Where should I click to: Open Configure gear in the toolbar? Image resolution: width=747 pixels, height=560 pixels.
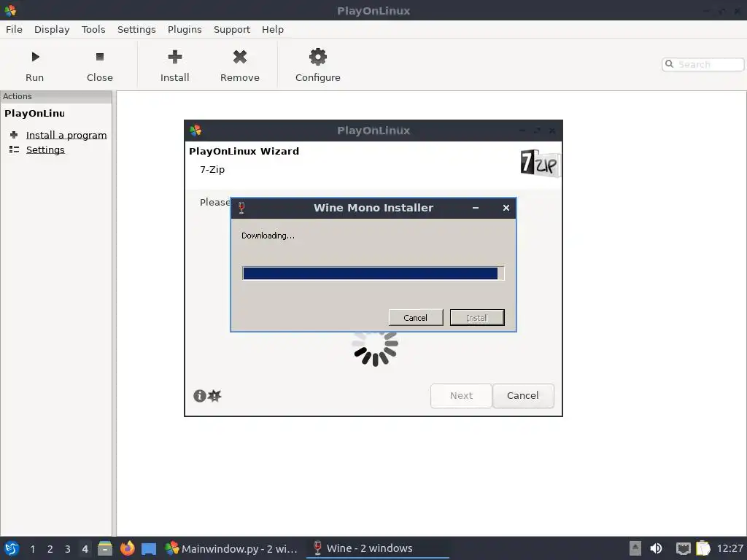[x=318, y=65]
